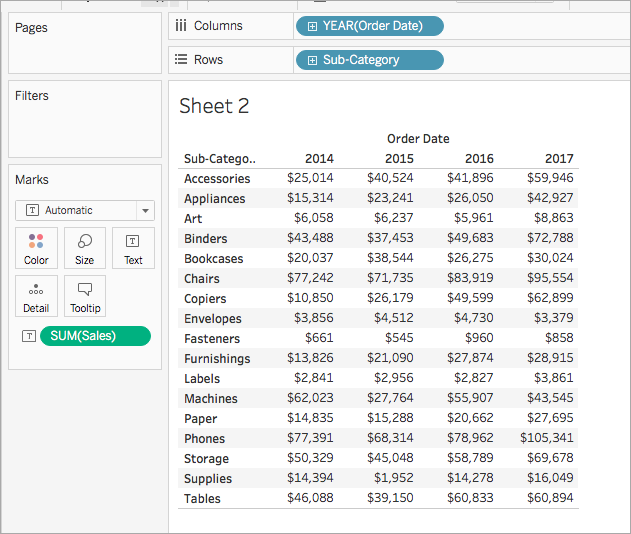The image size is (631, 534).
Task: Click the Columns shelf icon
Action: click(181, 26)
